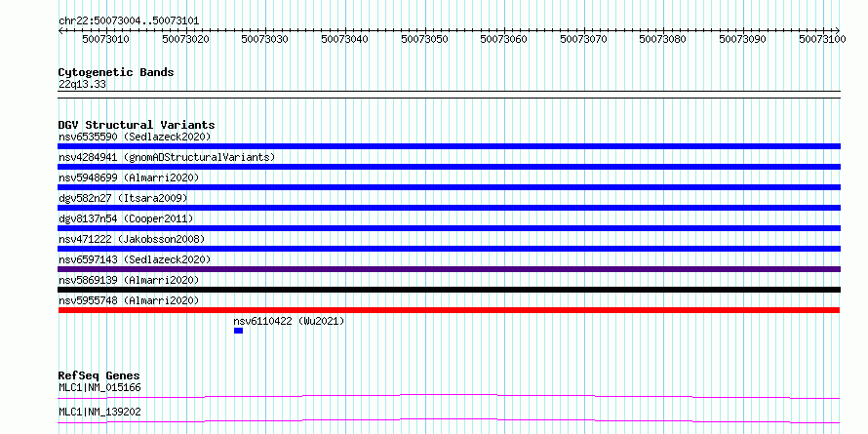Image resolution: width=868 pixels, height=434 pixels.
Task: Select the red bar for nsv5955748
Action: (x=449, y=310)
